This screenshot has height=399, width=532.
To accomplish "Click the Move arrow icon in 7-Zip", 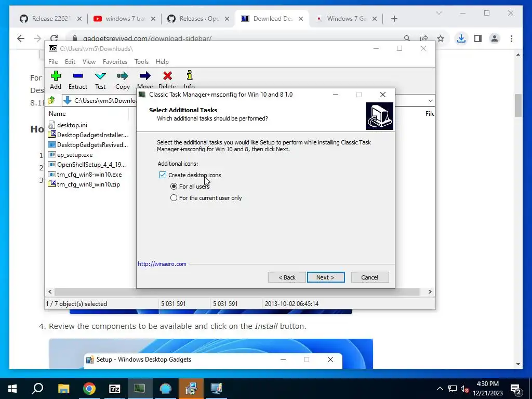I will point(145,76).
